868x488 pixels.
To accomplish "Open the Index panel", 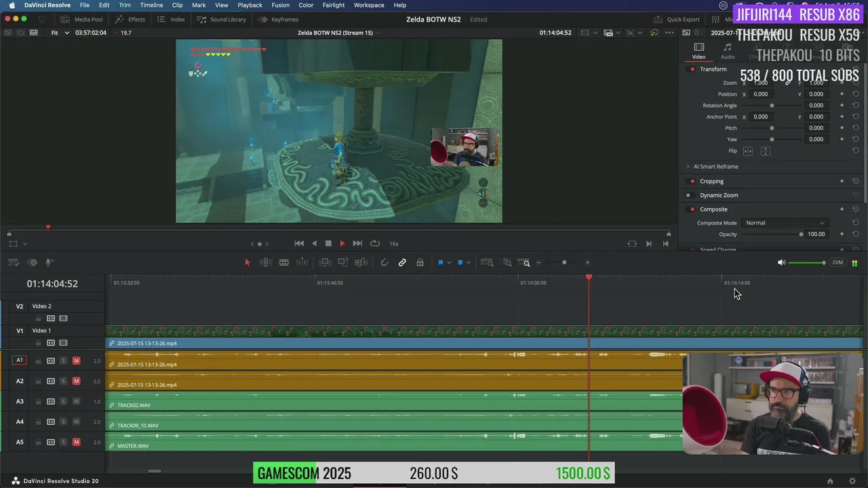I will pyautogui.click(x=171, y=20).
